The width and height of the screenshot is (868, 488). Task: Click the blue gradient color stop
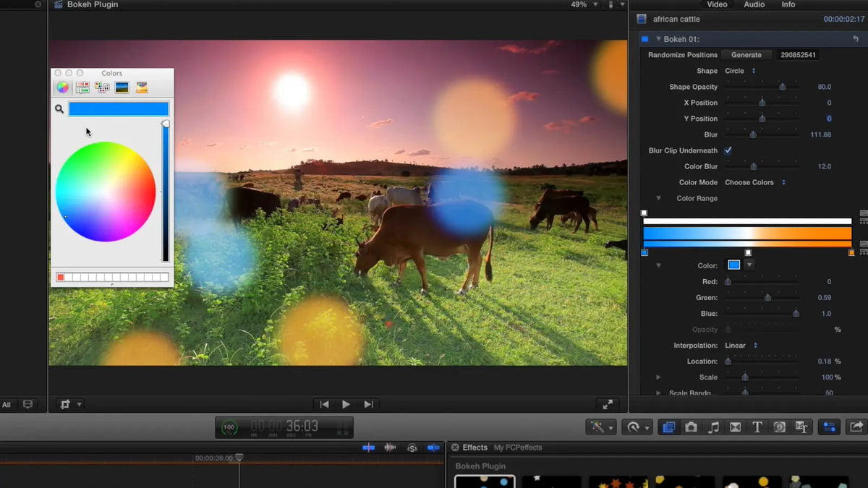[x=644, y=252]
